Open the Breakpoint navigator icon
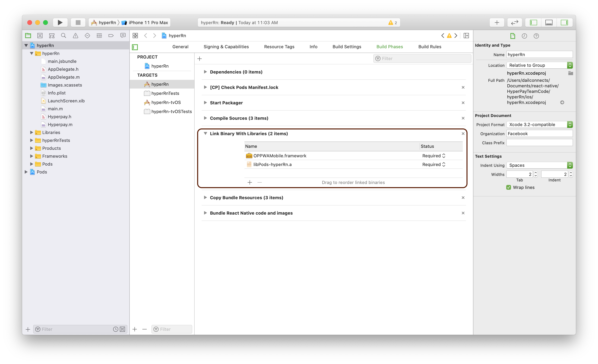 pyautogui.click(x=111, y=36)
